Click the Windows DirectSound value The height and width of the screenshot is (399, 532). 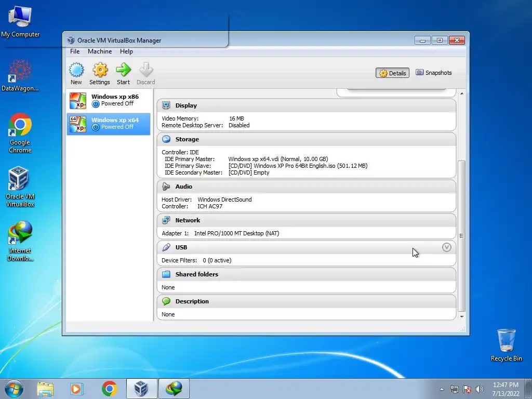pyautogui.click(x=224, y=199)
